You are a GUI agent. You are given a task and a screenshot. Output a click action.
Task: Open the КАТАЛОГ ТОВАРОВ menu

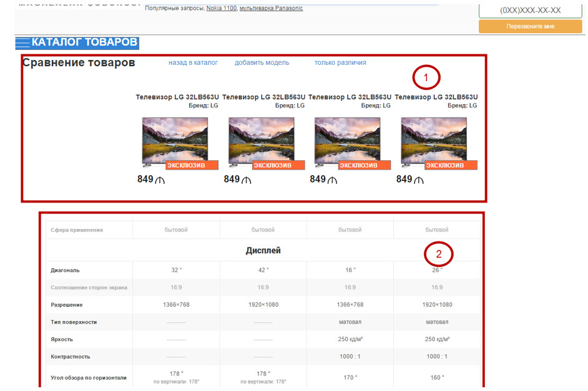coord(84,43)
